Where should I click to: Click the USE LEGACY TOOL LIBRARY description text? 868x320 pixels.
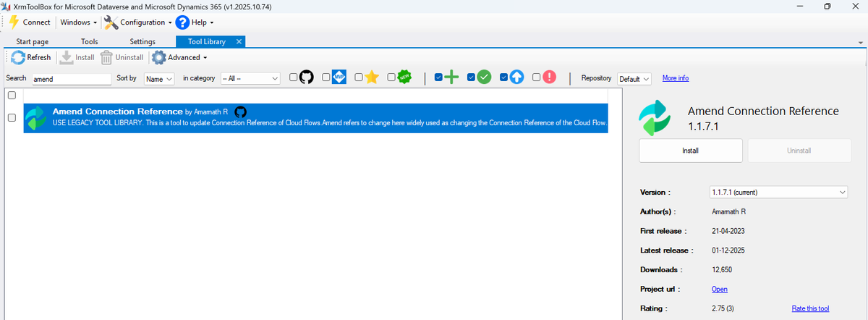coord(330,123)
